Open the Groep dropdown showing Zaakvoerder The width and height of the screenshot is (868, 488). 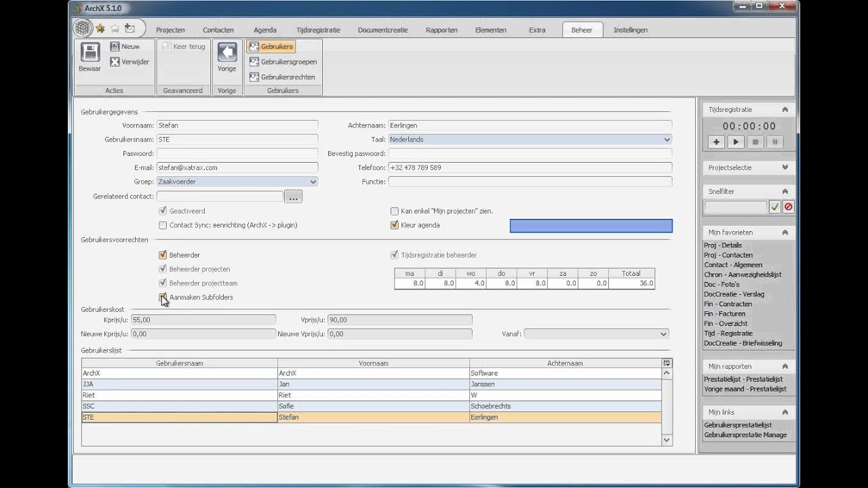tap(237, 182)
